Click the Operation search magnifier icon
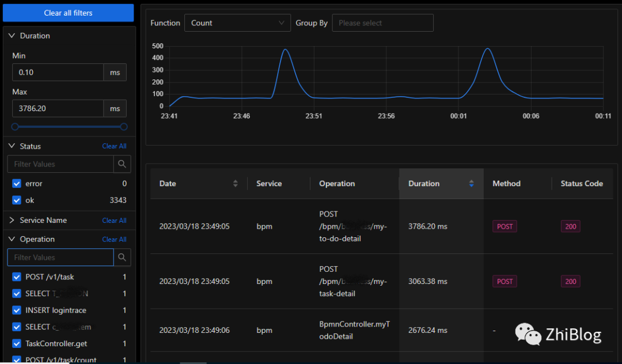The width and height of the screenshot is (622, 364). 122,257
